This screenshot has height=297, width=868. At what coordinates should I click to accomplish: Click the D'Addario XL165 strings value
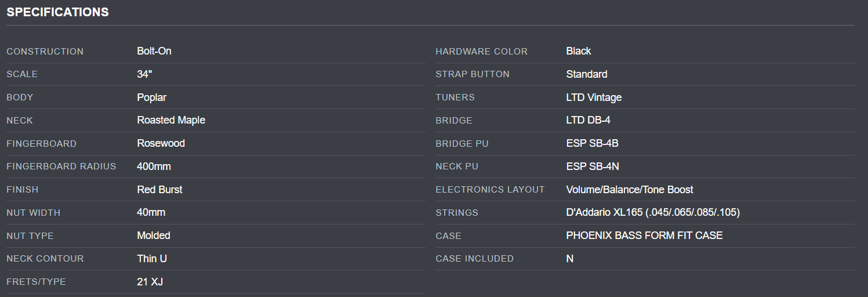tap(652, 212)
